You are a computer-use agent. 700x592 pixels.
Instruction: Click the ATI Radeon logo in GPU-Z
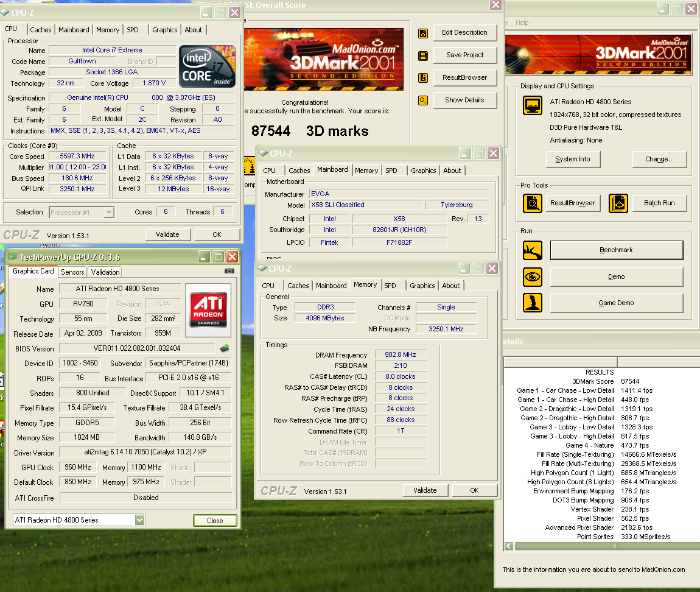tap(208, 310)
